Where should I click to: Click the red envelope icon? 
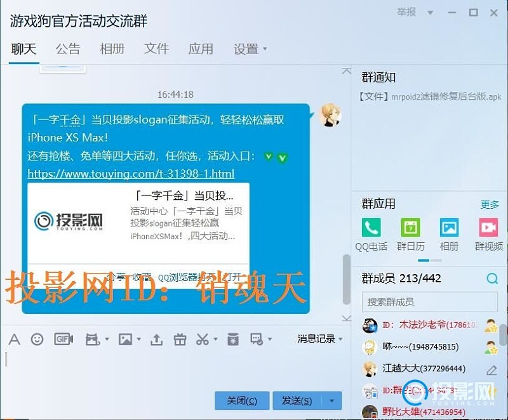coord(232,339)
